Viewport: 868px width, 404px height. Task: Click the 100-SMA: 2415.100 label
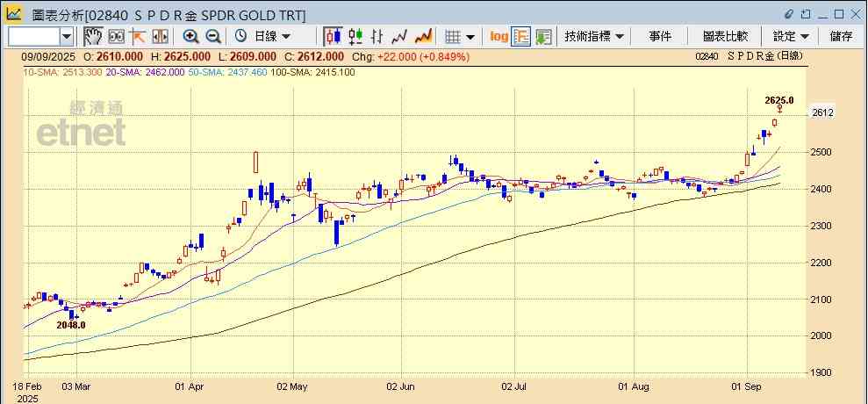point(314,73)
